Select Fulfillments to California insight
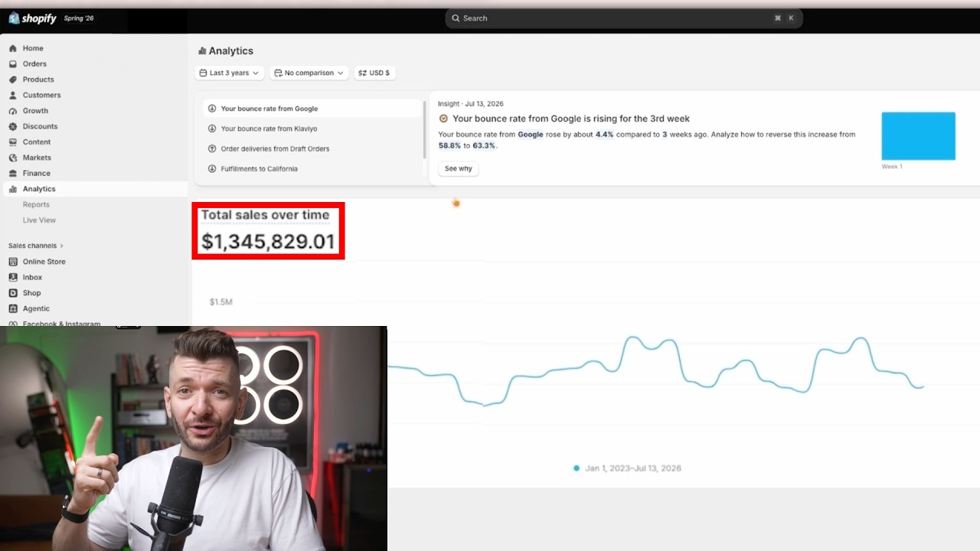Viewport: 980px width, 551px height. (x=312, y=168)
